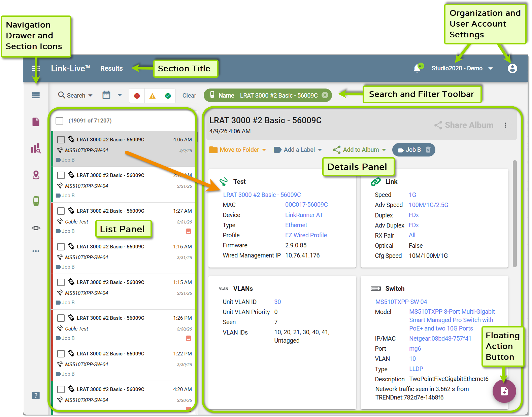The width and height of the screenshot is (532, 417).
Task: Click the floating add-file action button
Action: (504, 391)
